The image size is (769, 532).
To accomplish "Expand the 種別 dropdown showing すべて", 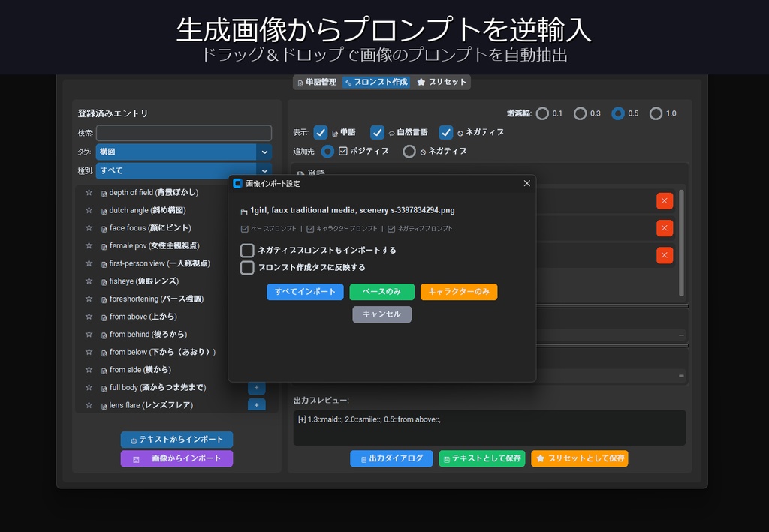I will pyautogui.click(x=176, y=171).
